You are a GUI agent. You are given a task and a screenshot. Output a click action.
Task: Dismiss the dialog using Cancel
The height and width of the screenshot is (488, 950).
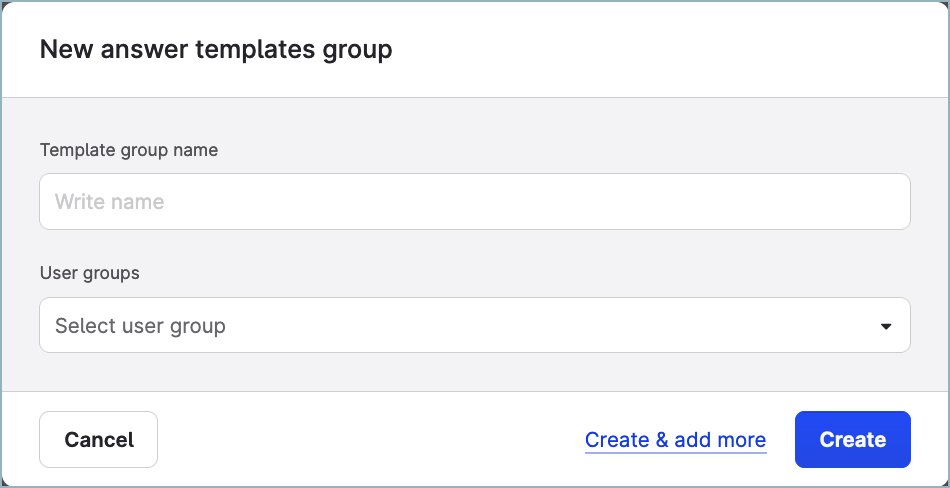(99, 440)
